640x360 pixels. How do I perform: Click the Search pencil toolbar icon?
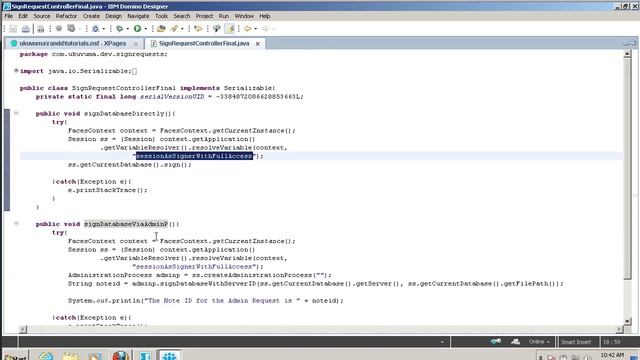[174, 29]
